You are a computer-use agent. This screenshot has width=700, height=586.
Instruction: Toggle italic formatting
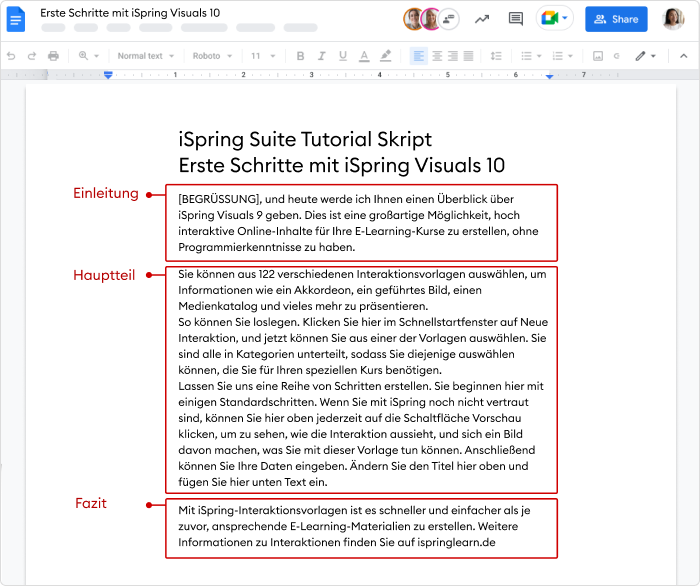point(321,56)
